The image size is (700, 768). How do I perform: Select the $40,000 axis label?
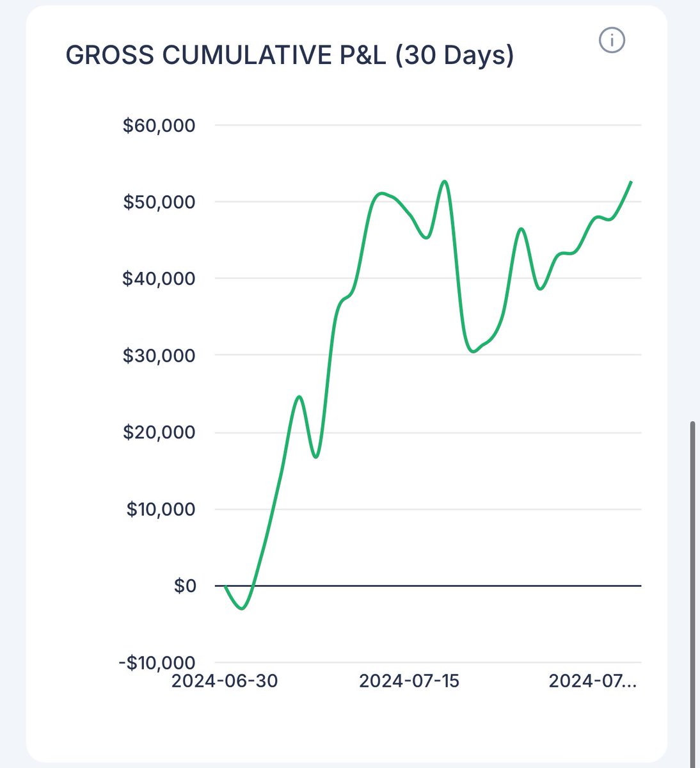pyautogui.click(x=159, y=279)
